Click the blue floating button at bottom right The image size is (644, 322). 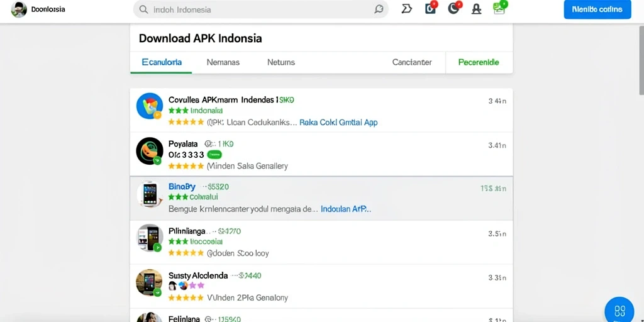click(x=619, y=309)
